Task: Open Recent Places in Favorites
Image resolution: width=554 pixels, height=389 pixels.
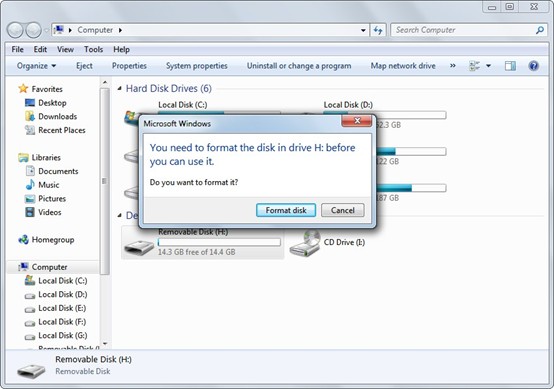Action: [x=61, y=130]
